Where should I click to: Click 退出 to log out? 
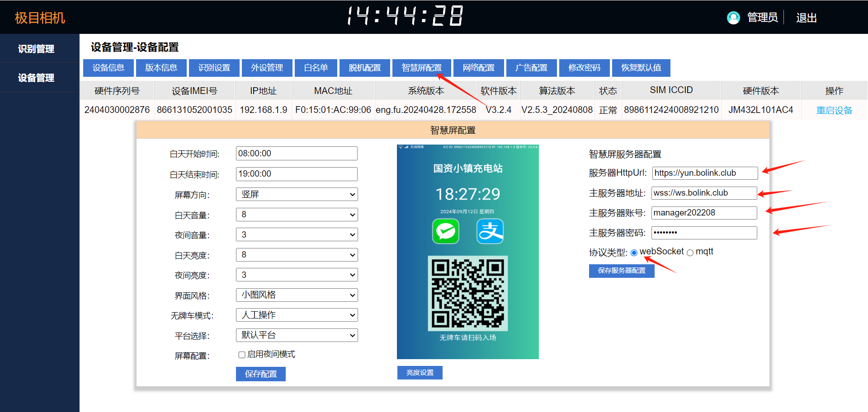point(807,18)
